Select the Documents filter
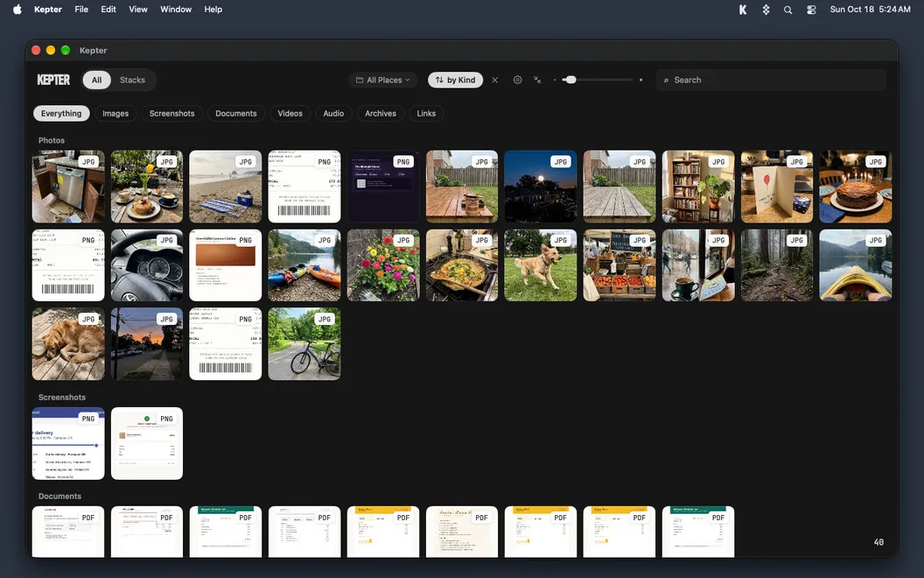Screen dimensions: 924x578 click(235, 113)
